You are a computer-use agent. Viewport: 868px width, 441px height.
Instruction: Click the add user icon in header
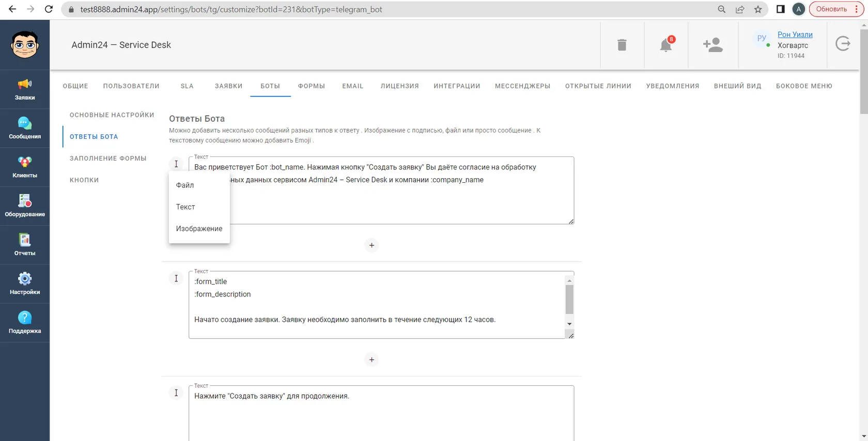coord(713,45)
